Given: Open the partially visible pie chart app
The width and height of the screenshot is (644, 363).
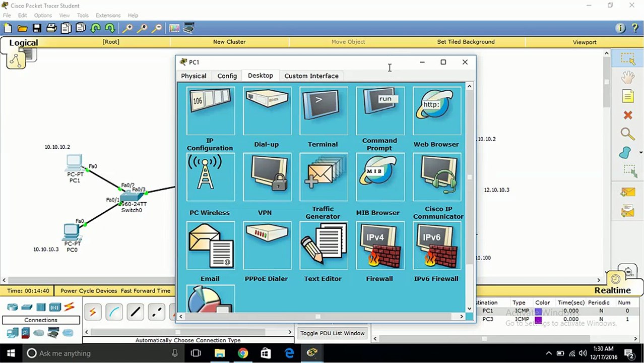Looking at the screenshot, I should pyautogui.click(x=210, y=299).
